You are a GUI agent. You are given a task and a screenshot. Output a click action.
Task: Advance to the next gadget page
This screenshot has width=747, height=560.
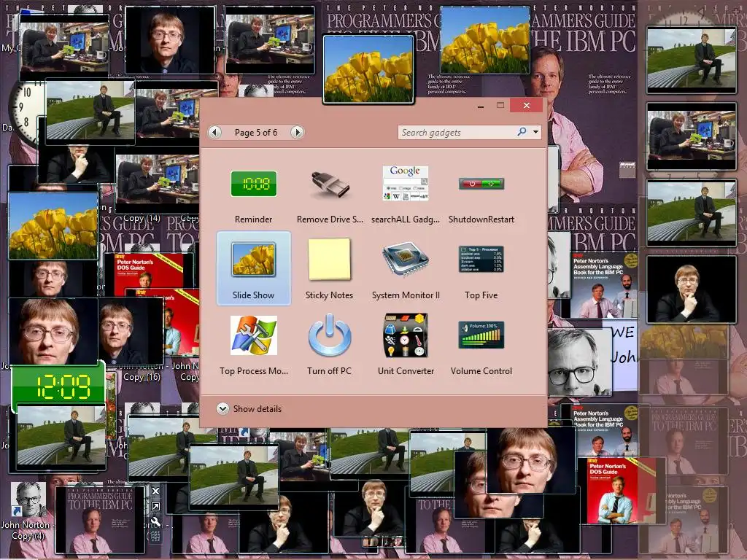tap(298, 132)
